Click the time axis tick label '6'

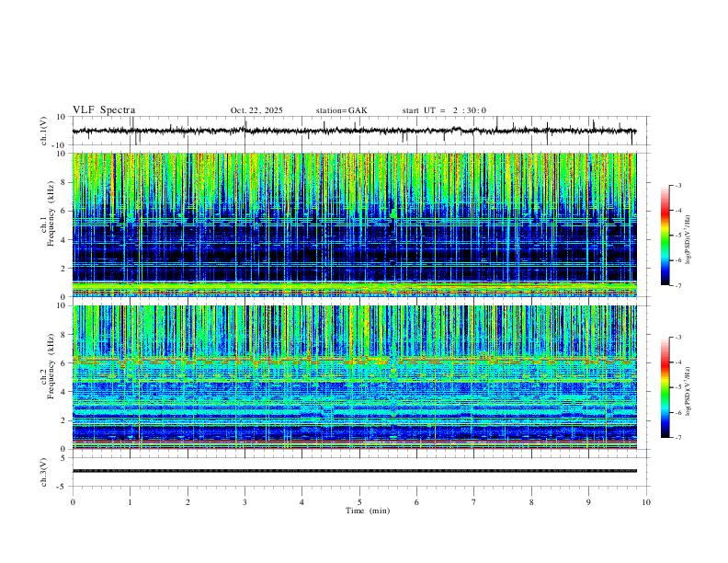(x=416, y=502)
